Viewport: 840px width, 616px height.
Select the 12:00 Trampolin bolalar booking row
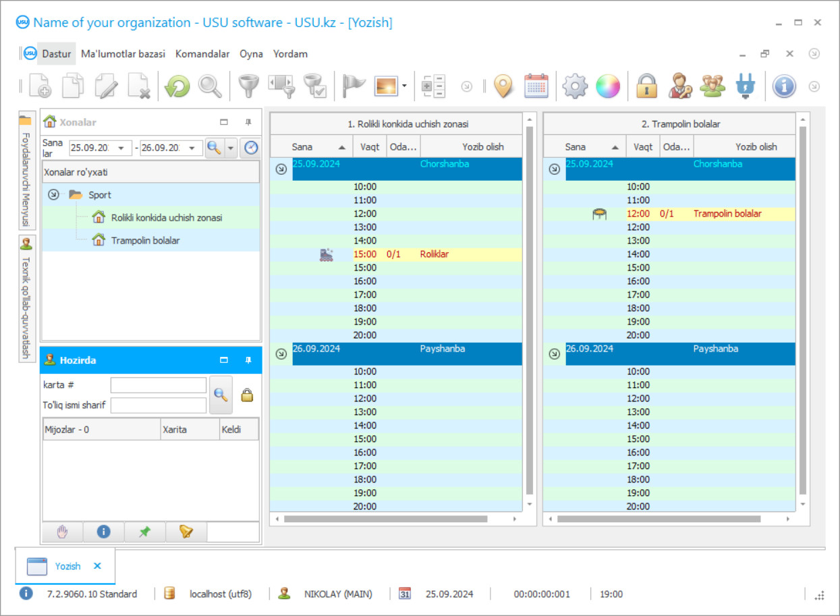pyautogui.click(x=669, y=214)
